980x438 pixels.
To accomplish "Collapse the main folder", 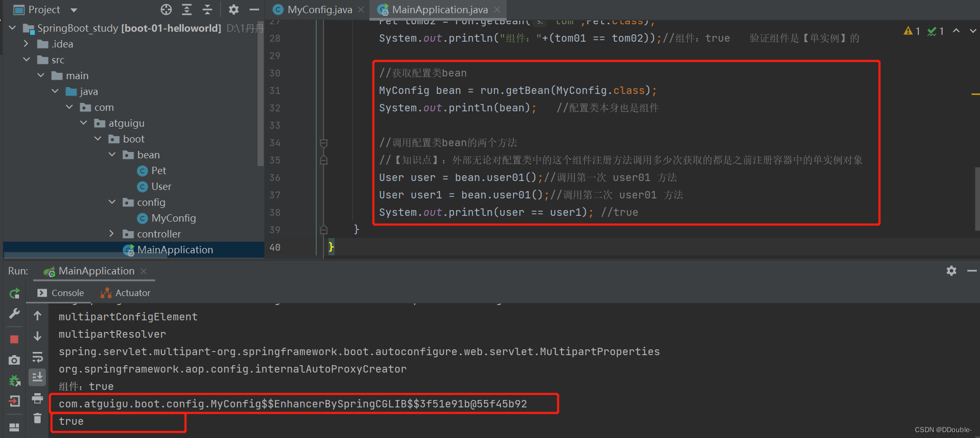I will (41, 75).
